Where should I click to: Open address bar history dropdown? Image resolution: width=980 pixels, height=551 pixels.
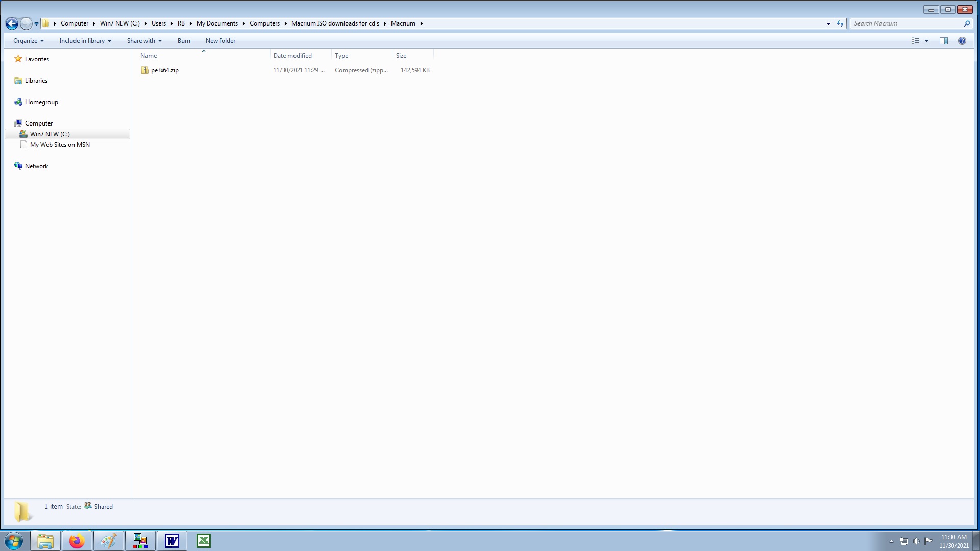(828, 23)
